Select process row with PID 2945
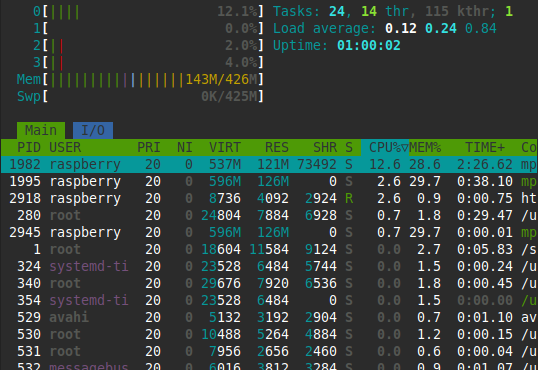 pyautogui.click(x=269, y=232)
